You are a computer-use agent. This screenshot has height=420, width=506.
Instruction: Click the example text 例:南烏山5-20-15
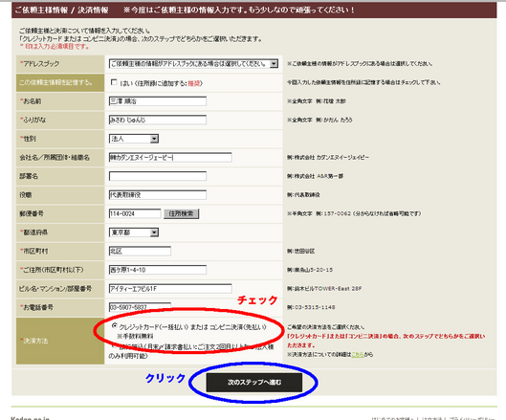pos(310,270)
